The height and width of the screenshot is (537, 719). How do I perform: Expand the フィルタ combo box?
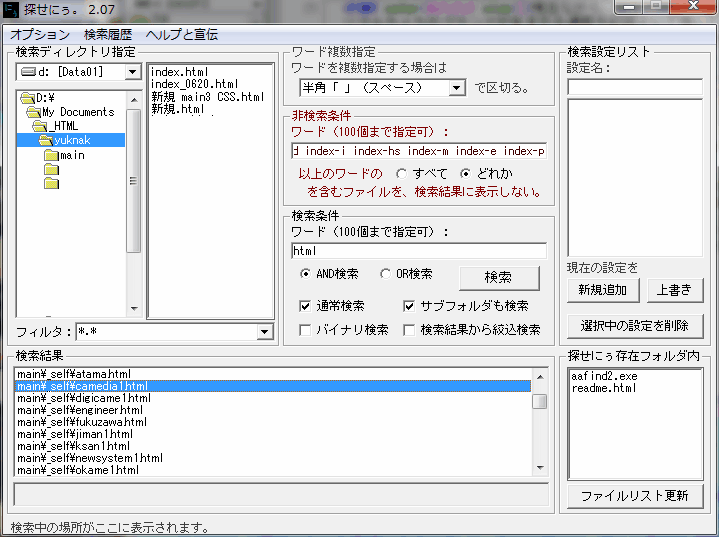265,332
